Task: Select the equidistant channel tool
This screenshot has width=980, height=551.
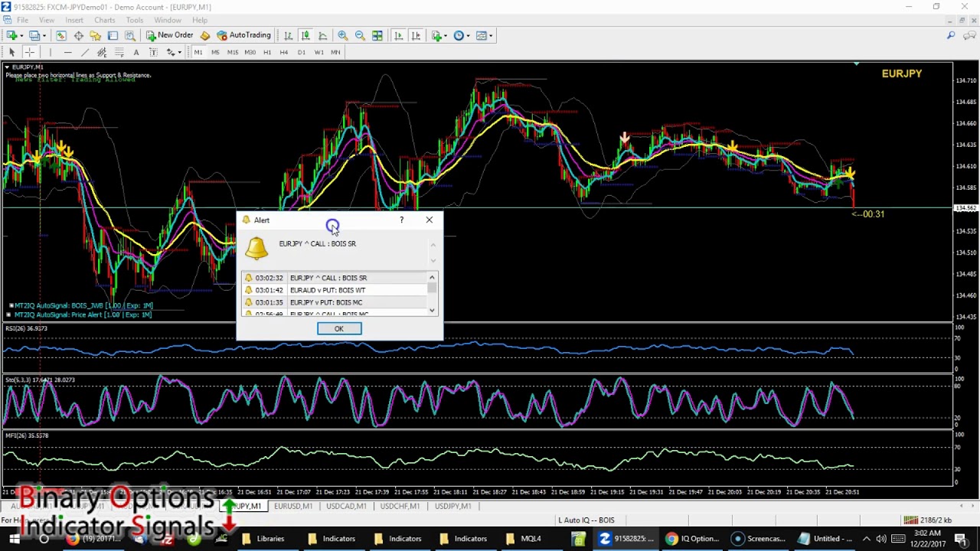Action: point(102,52)
